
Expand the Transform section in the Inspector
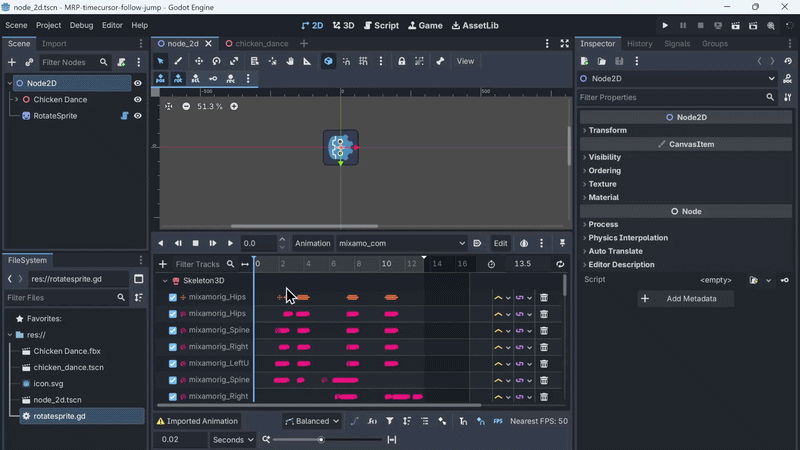click(x=608, y=130)
